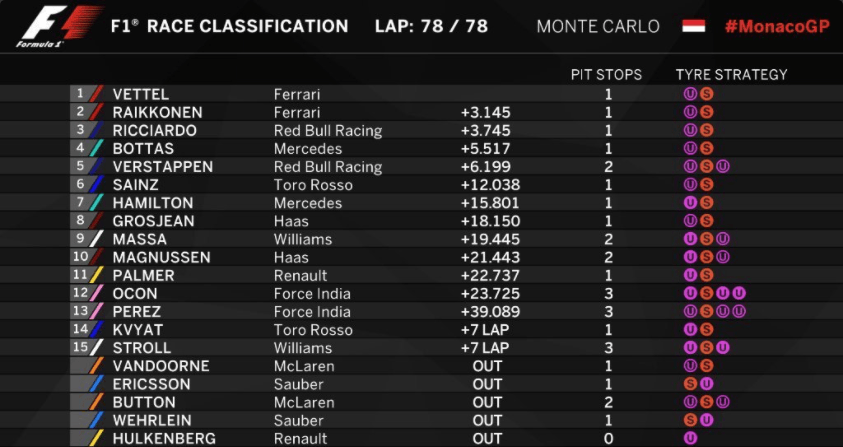Click position 12 badge next to Ocon
The image size is (843, 447).
[x=81, y=294]
